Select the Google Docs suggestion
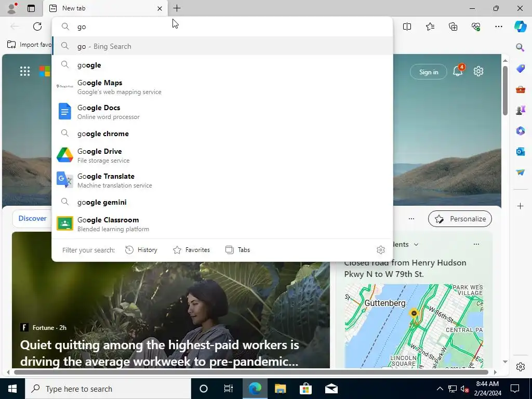This screenshot has height=399, width=532. 222,112
